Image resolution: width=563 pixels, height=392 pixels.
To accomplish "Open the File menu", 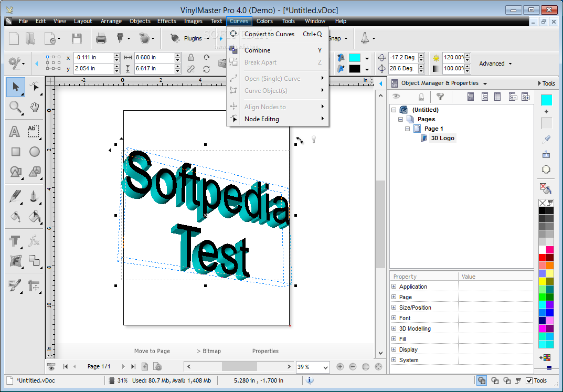I will tap(23, 21).
